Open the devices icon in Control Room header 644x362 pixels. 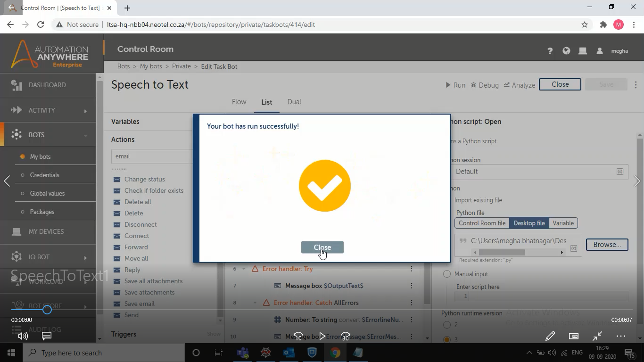click(x=583, y=51)
